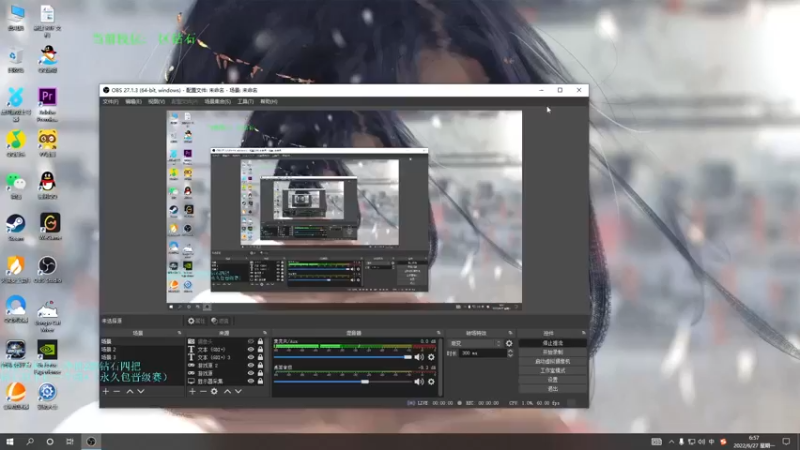Open the scene transition type dropdown
Image resolution: width=800 pixels, height=450 pixels.
coord(475,343)
